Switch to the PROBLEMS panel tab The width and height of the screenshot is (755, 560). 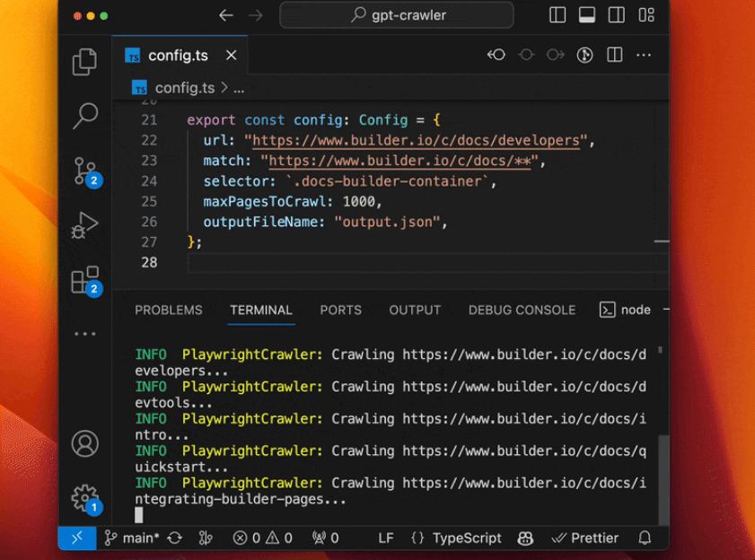click(169, 311)
